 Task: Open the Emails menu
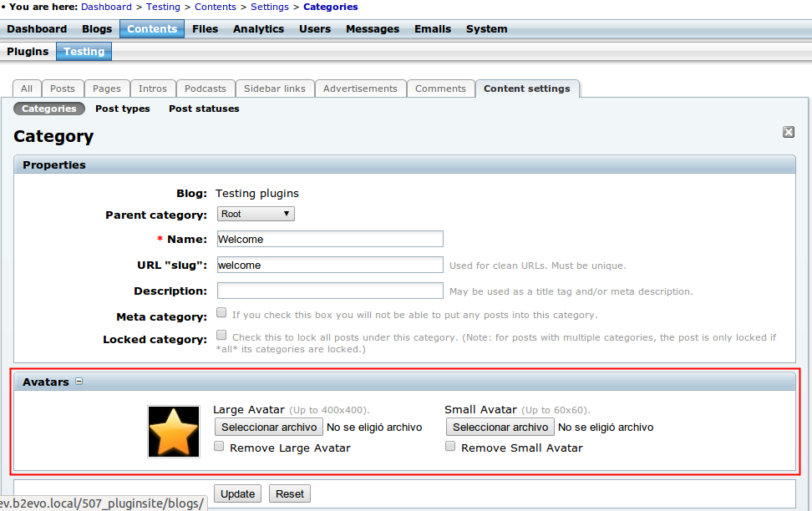coord(433,29)
